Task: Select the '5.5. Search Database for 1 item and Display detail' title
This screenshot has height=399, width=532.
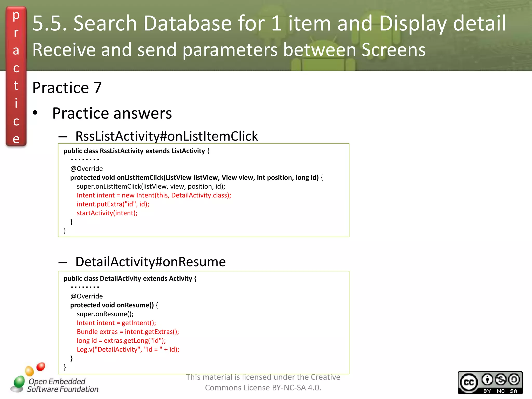Action: pyautogui.click(x=269, y=23)
